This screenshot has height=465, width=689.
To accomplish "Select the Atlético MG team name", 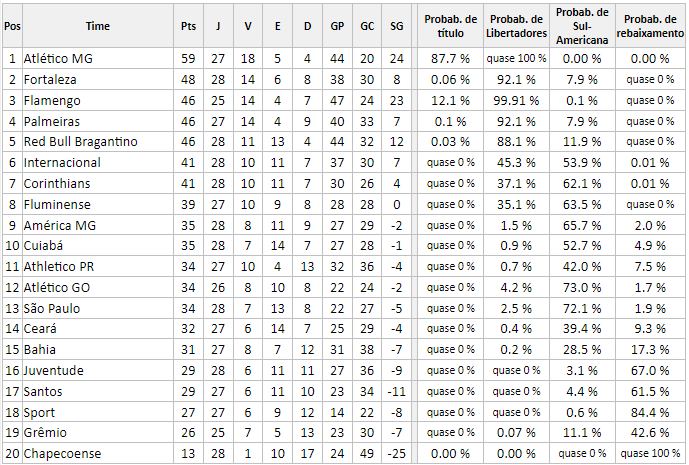I will pyautogui.click(x=58, y=58).
